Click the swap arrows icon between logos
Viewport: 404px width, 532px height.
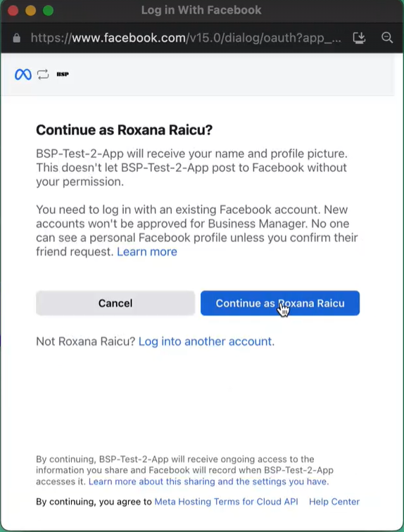(43, 75)
